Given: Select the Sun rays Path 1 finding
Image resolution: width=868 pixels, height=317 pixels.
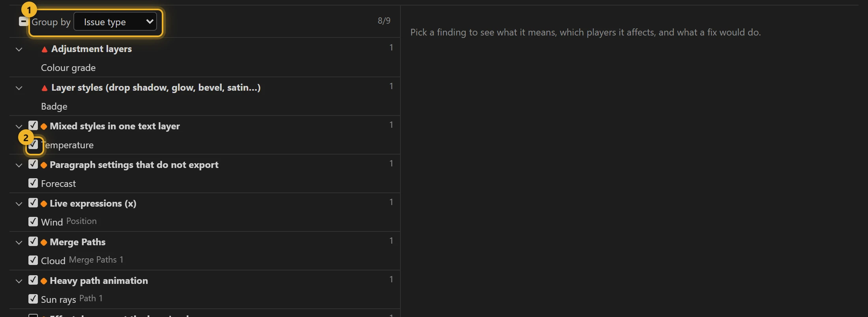Looking at the screenshot, I should pyautogui.click(x=205, y=299).
